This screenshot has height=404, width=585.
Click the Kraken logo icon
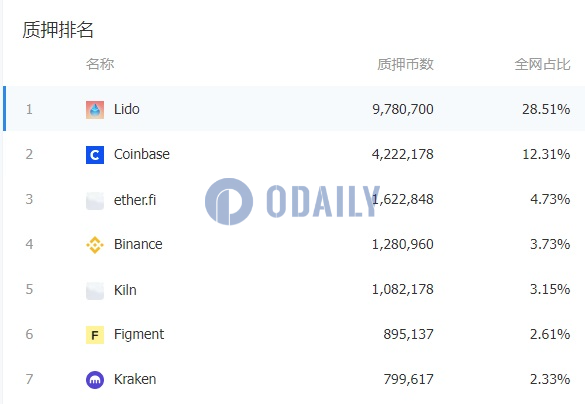click(95, 380)
